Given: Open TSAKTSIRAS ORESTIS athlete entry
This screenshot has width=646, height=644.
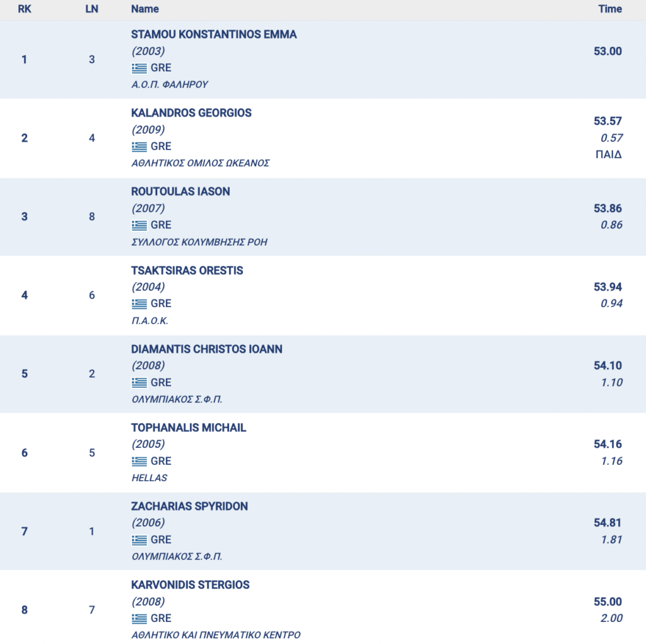Looking at the screenshot, I should (x=187, y=271).
